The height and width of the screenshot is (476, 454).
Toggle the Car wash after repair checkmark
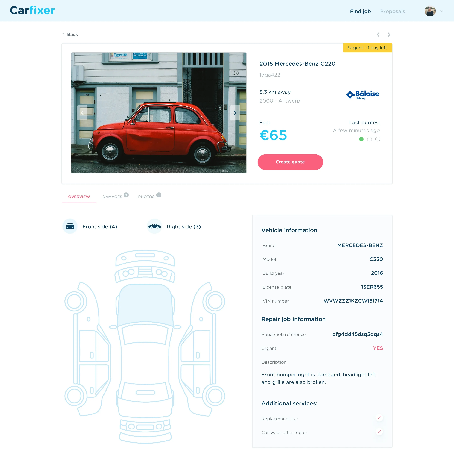379,432
